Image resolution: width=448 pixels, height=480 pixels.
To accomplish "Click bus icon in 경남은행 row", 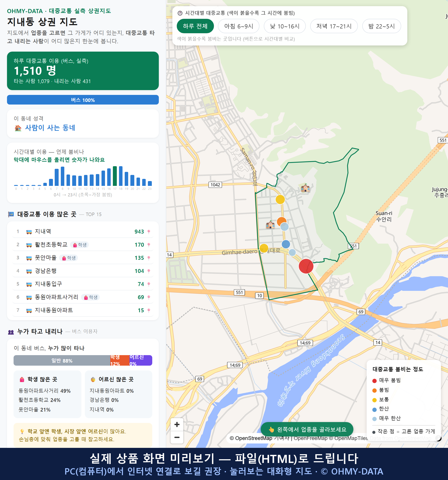I will pos(29,271).
